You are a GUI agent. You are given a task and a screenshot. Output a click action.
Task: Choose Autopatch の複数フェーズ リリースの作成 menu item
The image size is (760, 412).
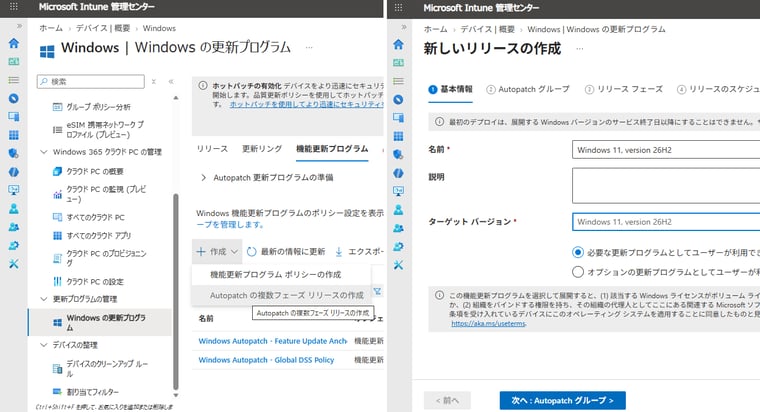(282, 295)
